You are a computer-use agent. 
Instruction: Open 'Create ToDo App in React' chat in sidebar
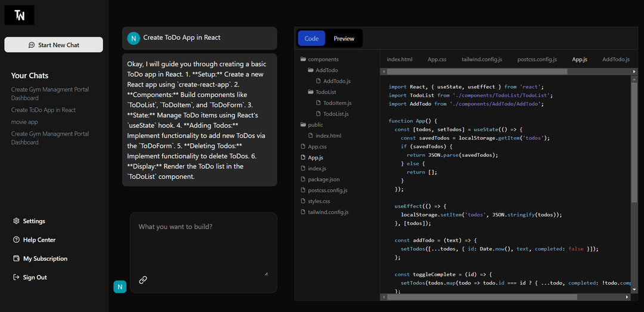[44, 110]
